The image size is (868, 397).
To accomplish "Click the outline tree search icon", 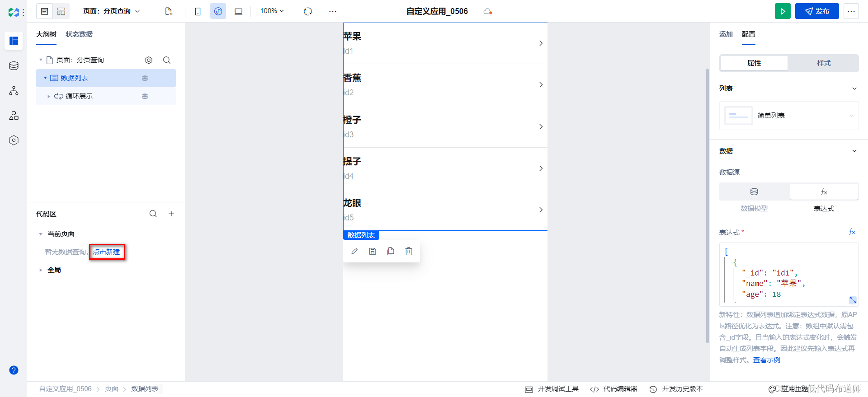I will point(167,60).
